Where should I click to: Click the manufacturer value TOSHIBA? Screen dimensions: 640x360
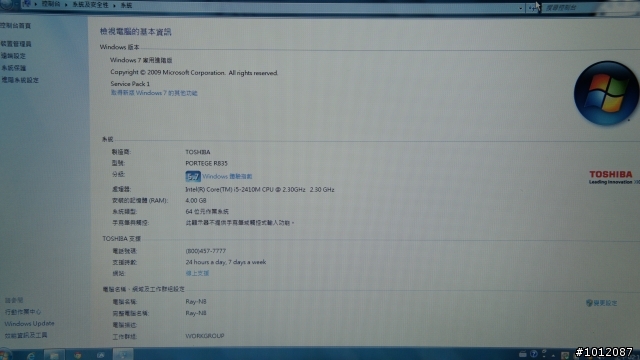click(x=198, y=152)
